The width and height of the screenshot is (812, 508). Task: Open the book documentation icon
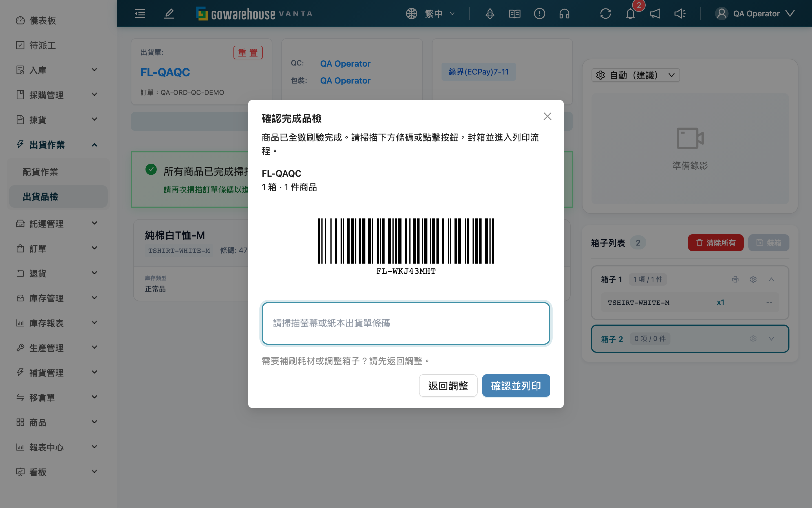(515, 14)
